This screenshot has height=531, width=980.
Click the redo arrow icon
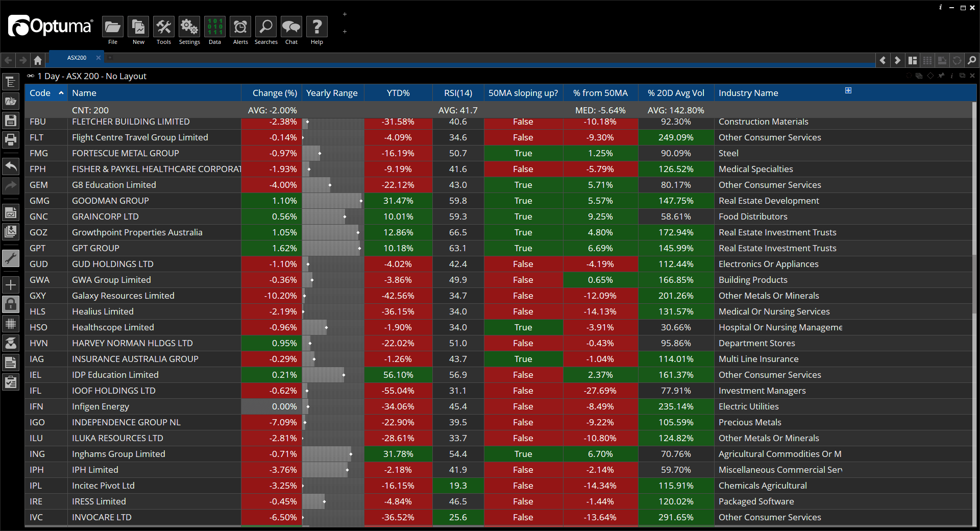click(11, 185)
